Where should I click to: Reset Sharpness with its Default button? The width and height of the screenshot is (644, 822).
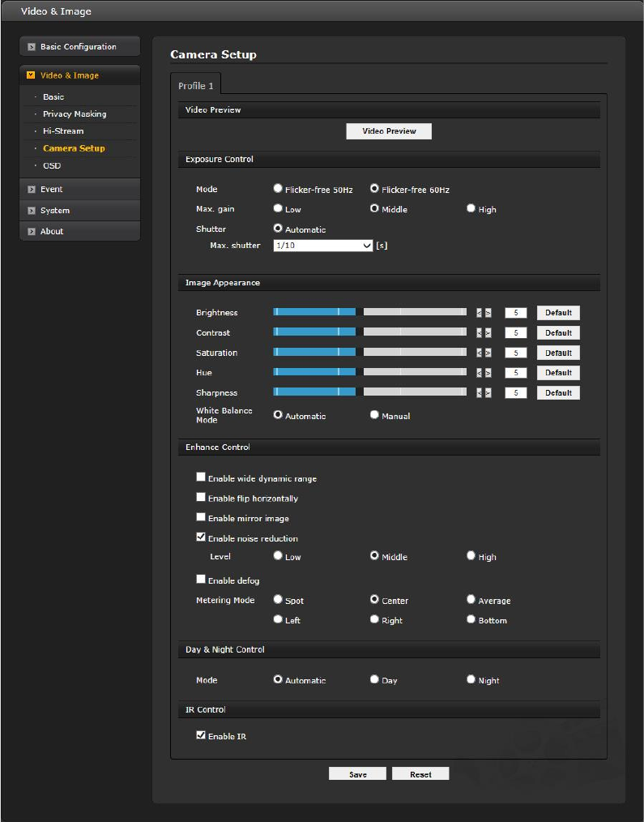(558, 392)
